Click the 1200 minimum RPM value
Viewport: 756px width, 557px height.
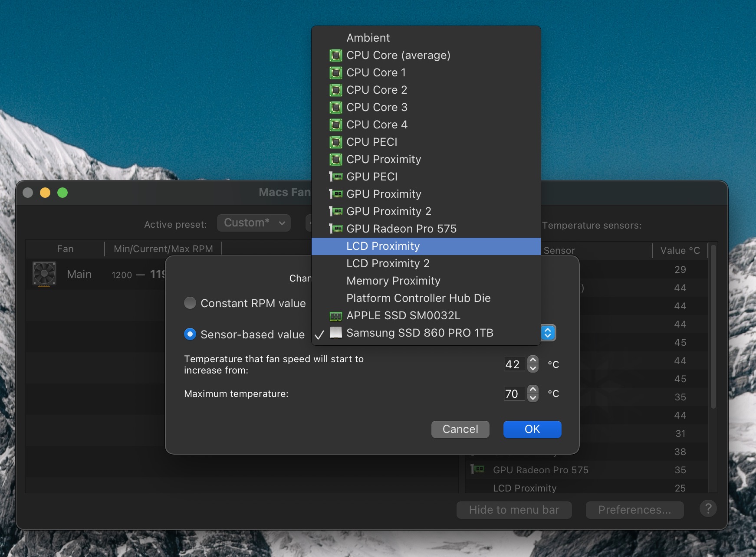122,275
